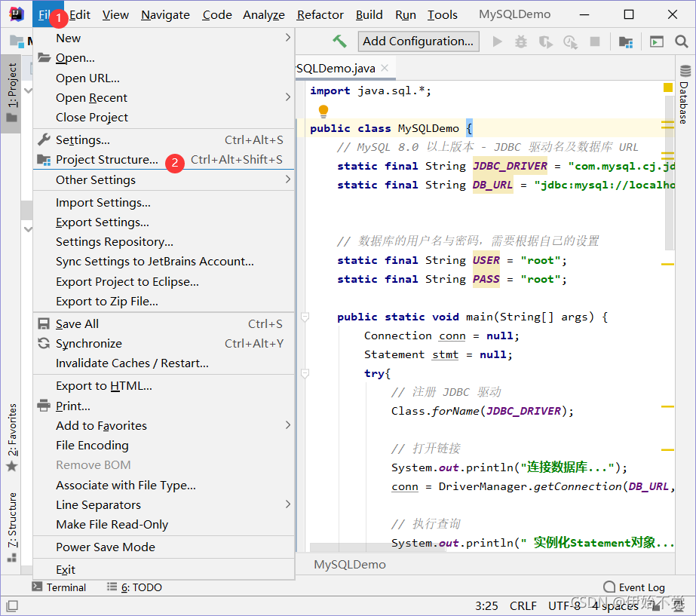Select File Encoding menu item
This screenshot has width=696, height=616.
pyautogui.click(x=164, y=445)
